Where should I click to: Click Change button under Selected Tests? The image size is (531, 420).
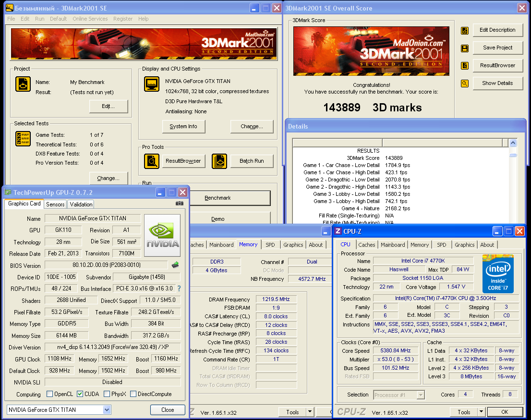pos(109,179)
